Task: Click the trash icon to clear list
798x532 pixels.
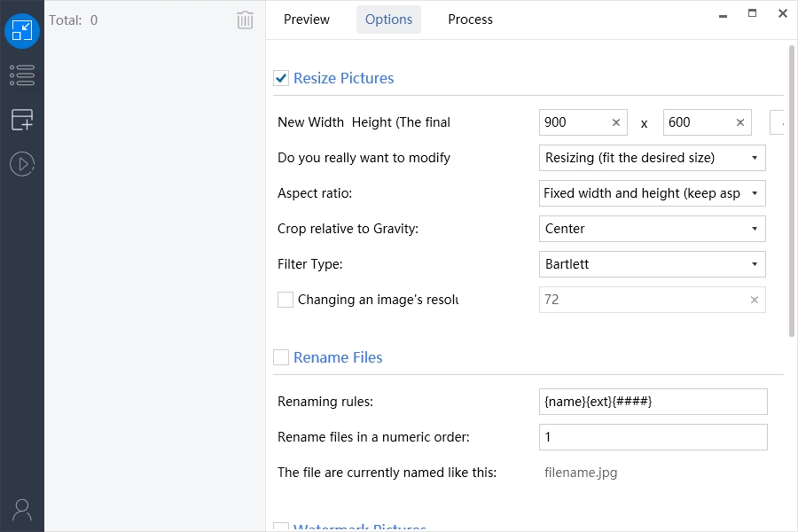Action: [x=246, y=20]
